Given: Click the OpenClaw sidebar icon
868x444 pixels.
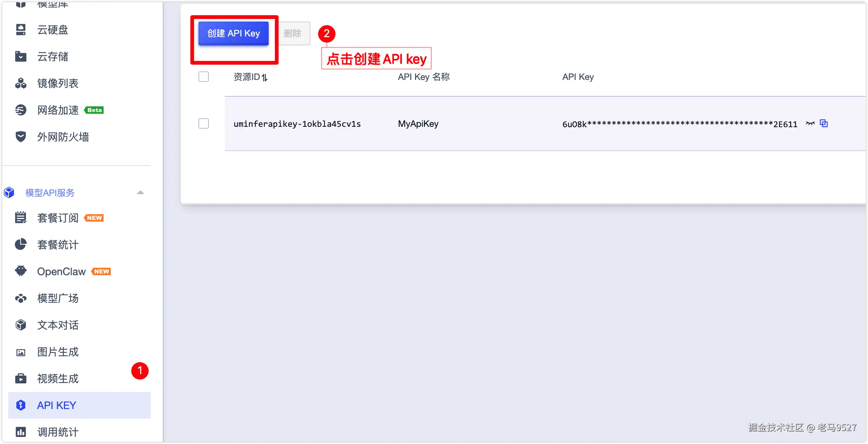Looking at the screenshot, I should pyautogui.click(x=21, y=271).
